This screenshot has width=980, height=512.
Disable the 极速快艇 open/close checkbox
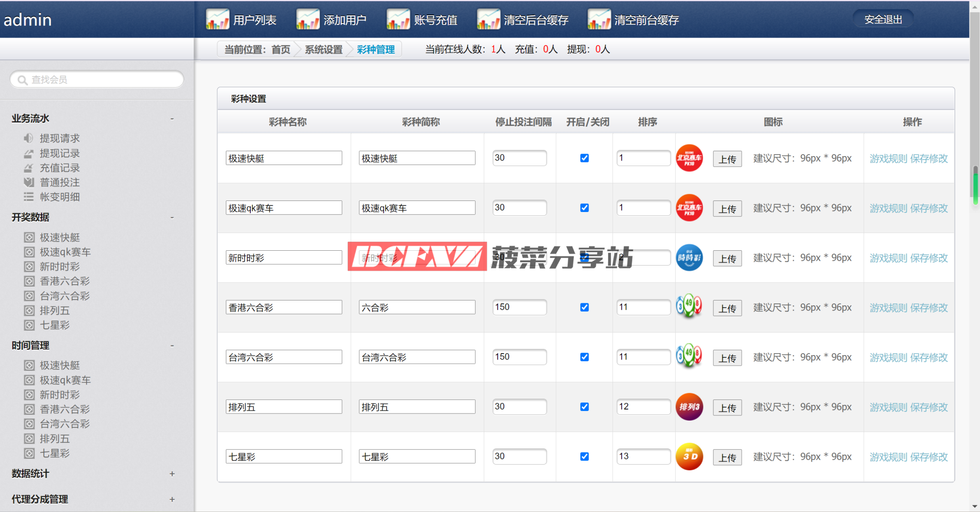pyautogui.click(x=584, y=158)
